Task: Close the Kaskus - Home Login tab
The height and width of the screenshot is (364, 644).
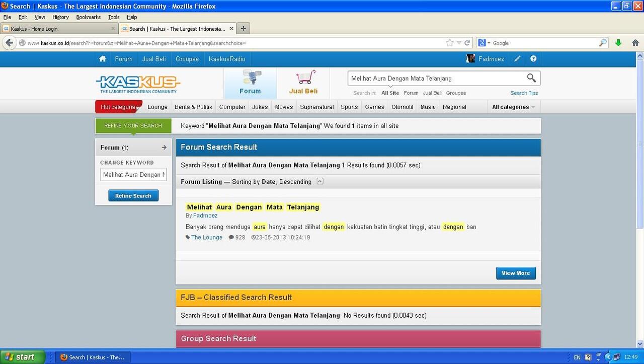Action: click(x=113, y=29)
